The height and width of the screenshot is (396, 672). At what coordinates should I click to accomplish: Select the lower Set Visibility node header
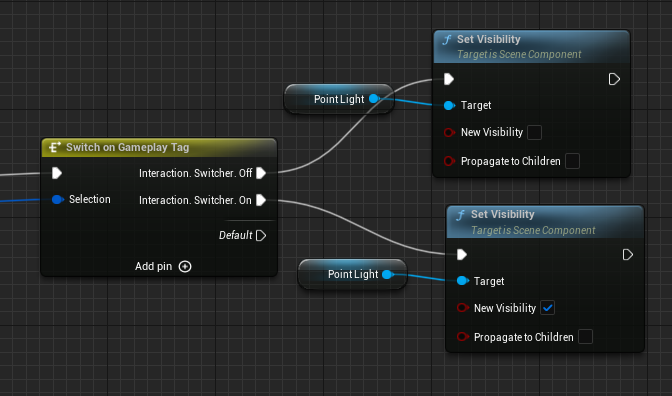(545, 222)
